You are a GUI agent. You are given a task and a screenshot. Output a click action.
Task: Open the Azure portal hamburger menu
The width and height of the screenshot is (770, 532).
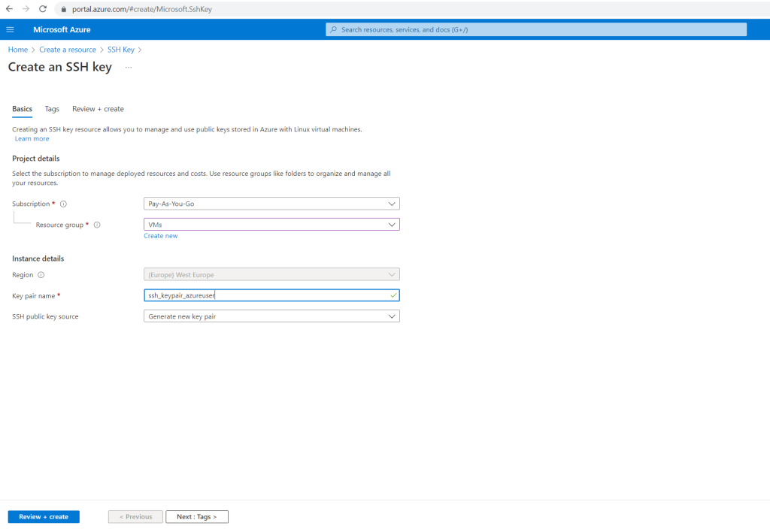[x=10, y=29]
